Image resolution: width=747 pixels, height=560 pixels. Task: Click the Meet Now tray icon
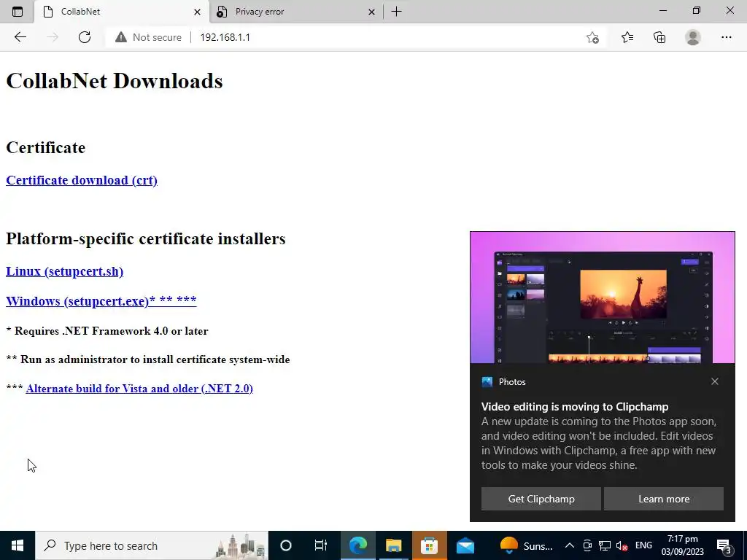(587, 545)
